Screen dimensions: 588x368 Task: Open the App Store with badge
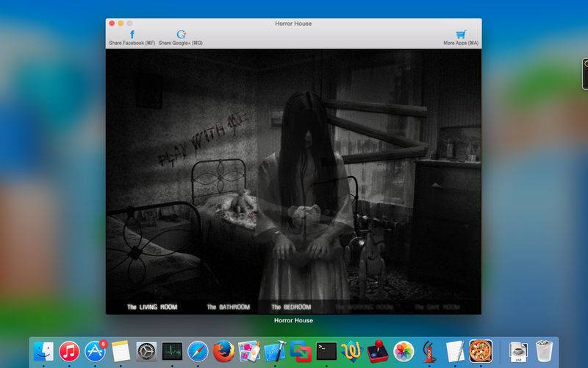click(96, 352)
